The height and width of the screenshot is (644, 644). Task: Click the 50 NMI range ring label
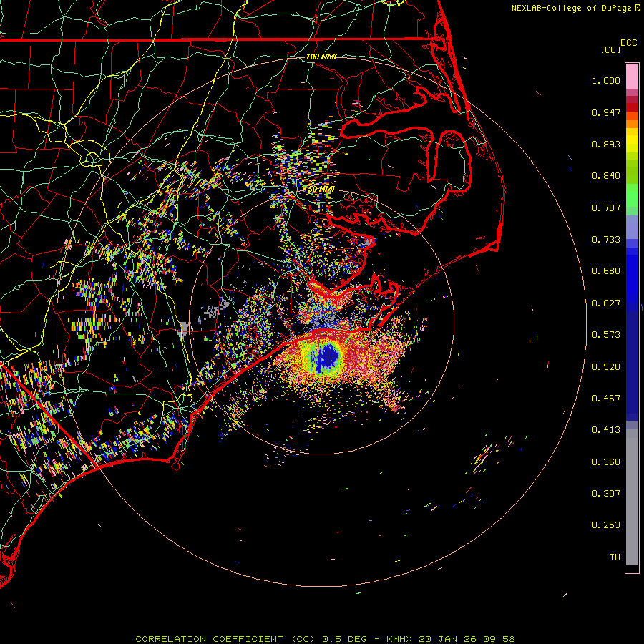point(321,189)
